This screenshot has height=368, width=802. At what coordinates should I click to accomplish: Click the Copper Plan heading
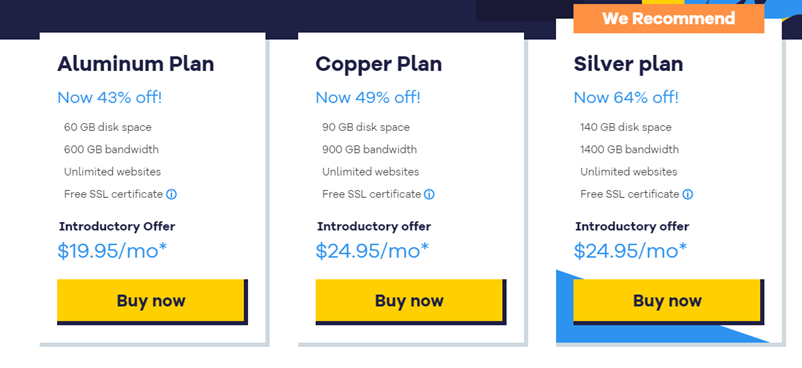[x=378, y=64]
